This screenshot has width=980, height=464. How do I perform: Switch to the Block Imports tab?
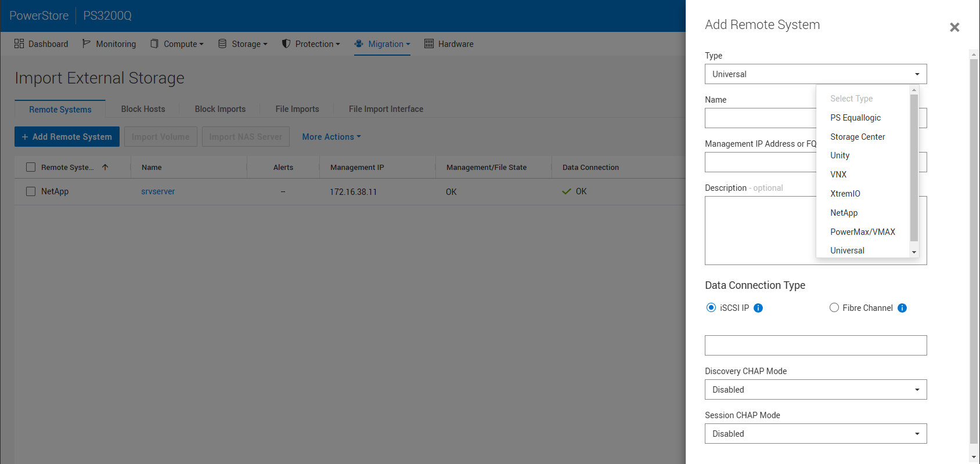[220, 109]
